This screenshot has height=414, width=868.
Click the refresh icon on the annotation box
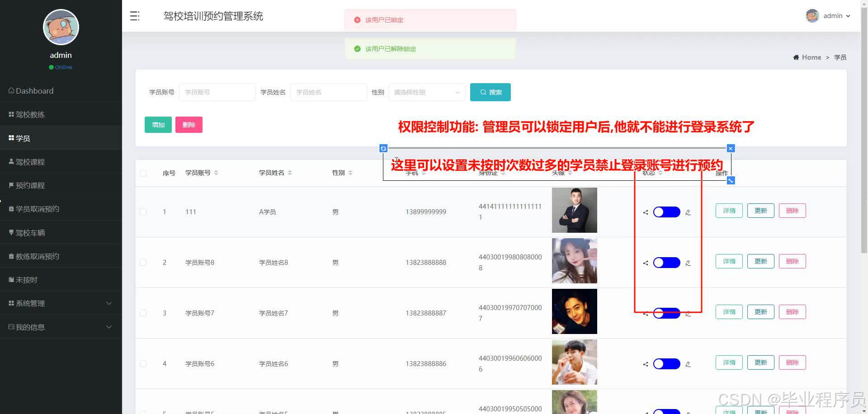(x=383, y=148)
